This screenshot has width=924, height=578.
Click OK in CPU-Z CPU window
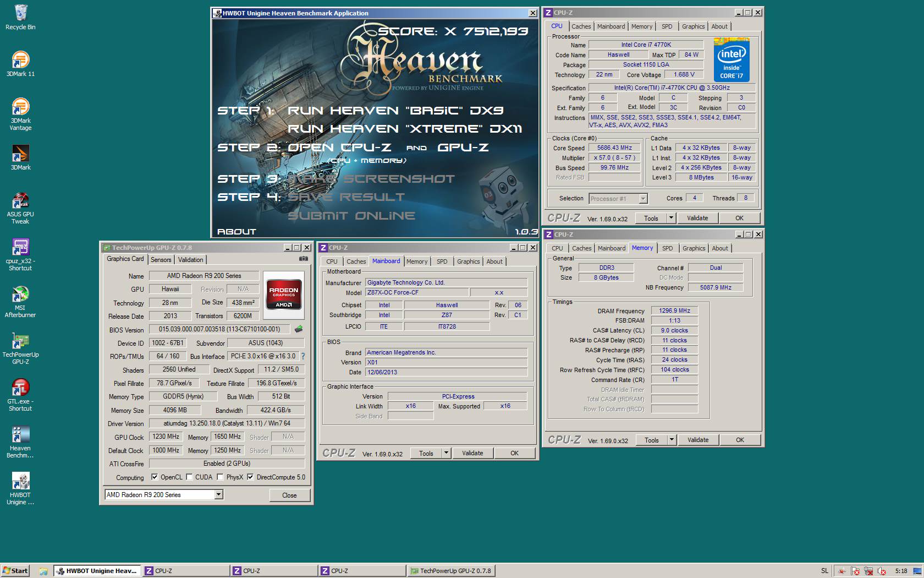pyautogui.click(x=740, y=218)
